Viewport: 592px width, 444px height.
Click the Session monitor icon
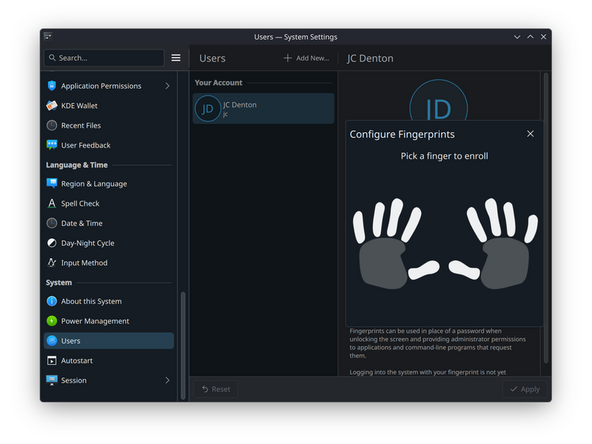click(x=52, y=380)
